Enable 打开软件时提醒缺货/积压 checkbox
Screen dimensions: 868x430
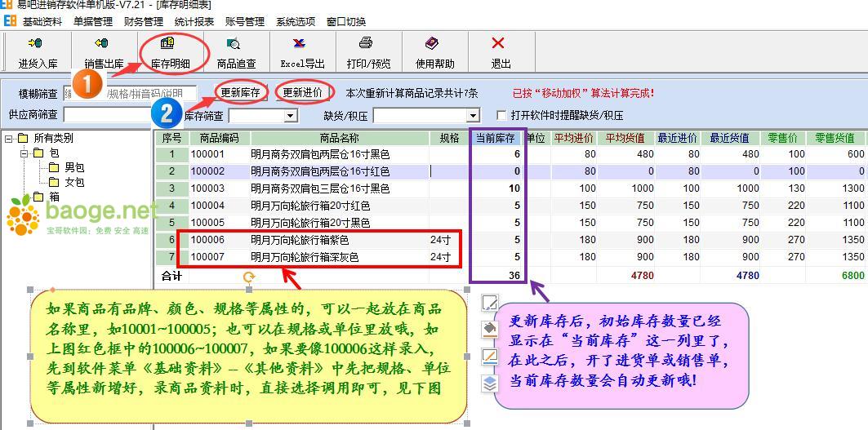pyautogui.click(x=502, y=116)
